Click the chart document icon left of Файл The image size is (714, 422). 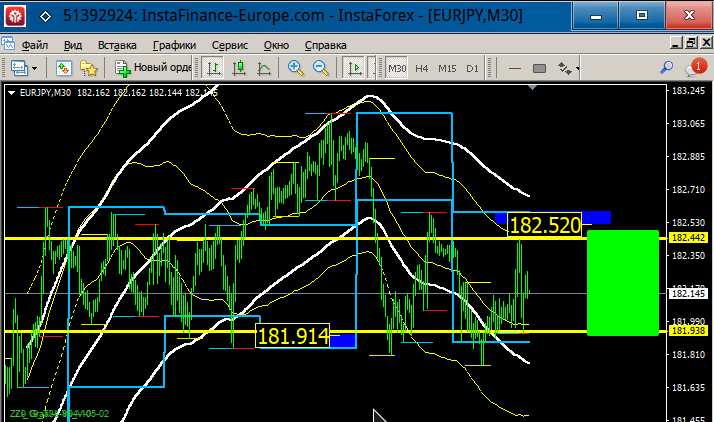tap(8, 45)
